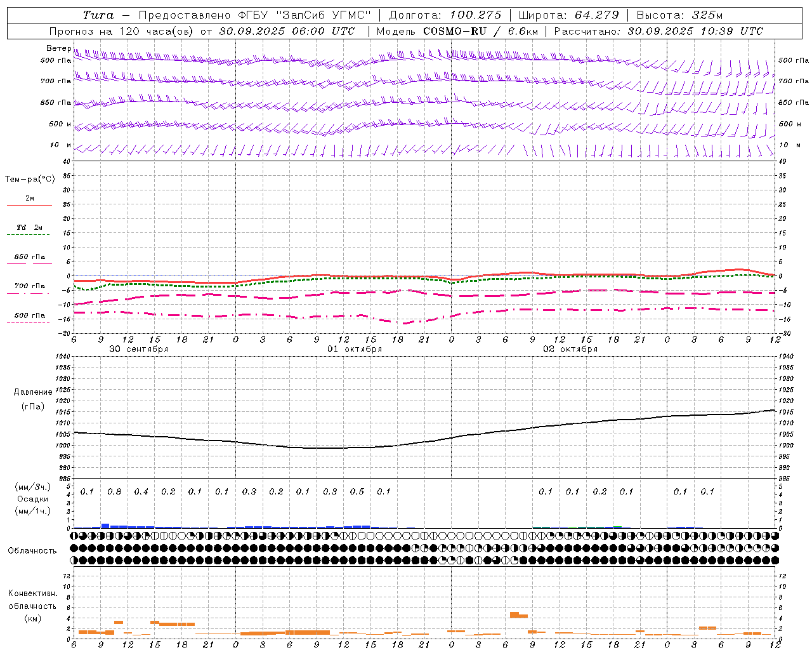Click the "500 гПа" temperature legend entry
Viewport: 812px width, 650px height.
click(30, 315)
